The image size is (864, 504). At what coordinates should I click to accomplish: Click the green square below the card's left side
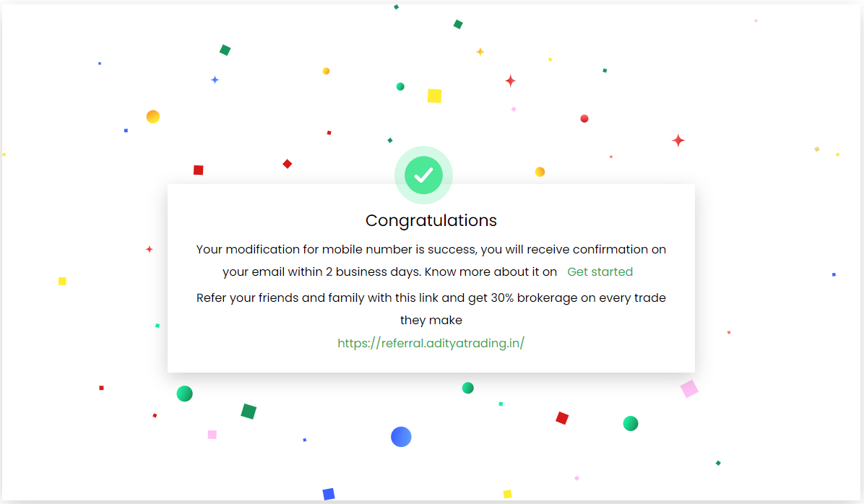[249, 412]
